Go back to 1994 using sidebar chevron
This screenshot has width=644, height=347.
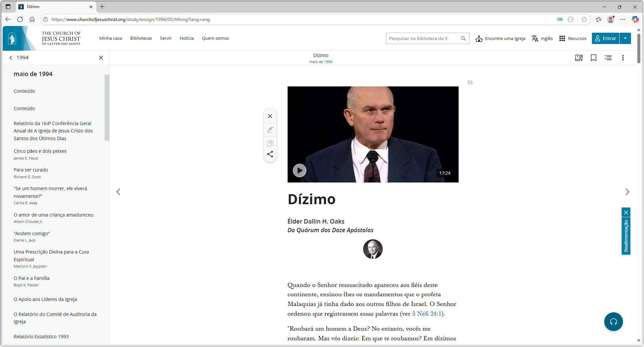pyautogui.click(x=11, y=58)
